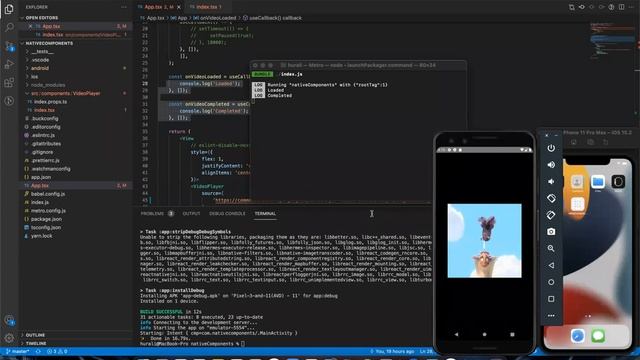
Task: Expand the node_modules folder
Action: click(48, 85)
